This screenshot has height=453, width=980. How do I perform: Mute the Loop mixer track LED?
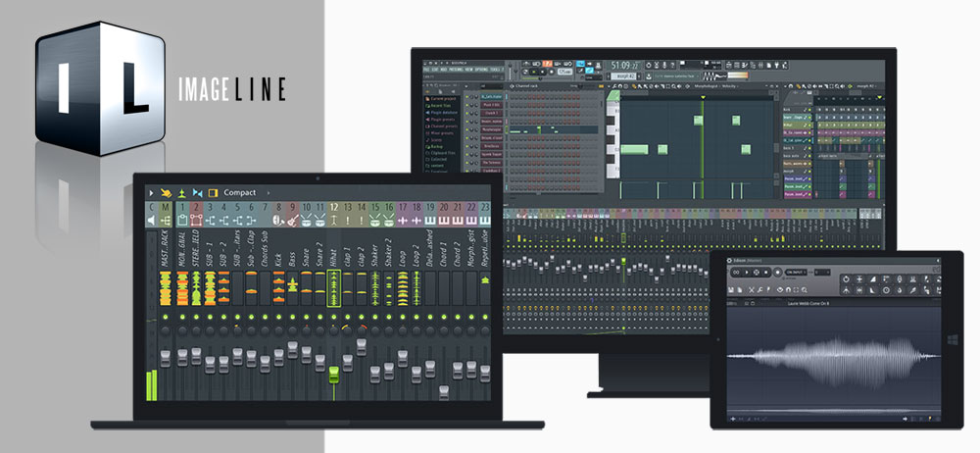pyautogui.click(x=403, y=317)
